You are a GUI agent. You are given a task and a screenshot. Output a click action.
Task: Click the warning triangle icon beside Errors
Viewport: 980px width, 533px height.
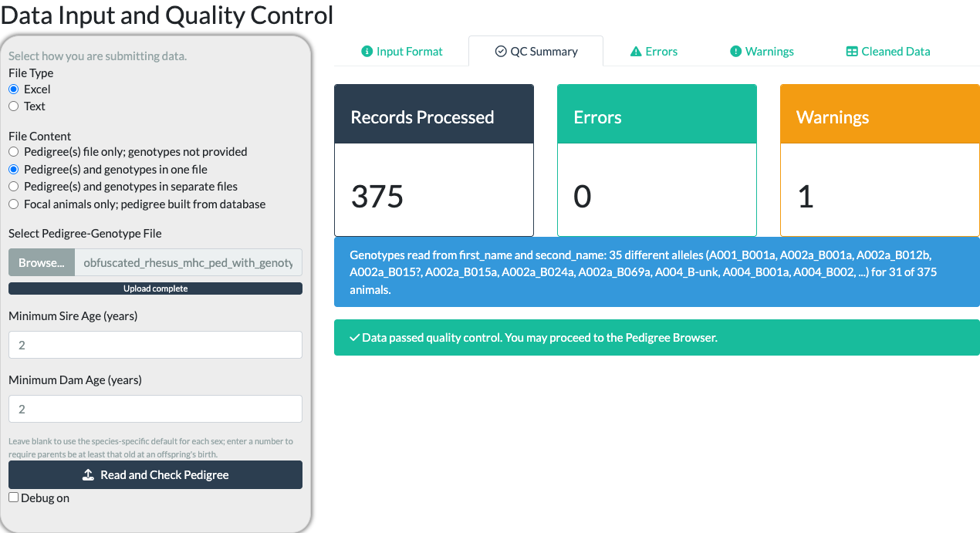[x=636, y=52]
